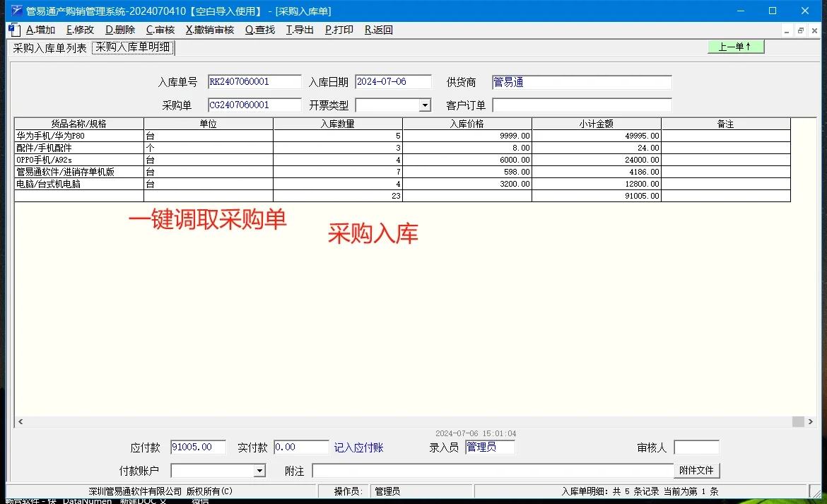Select the 采购入库单明细 tab
The width and height of the screenshot is (827, 504).
(133, 49)
